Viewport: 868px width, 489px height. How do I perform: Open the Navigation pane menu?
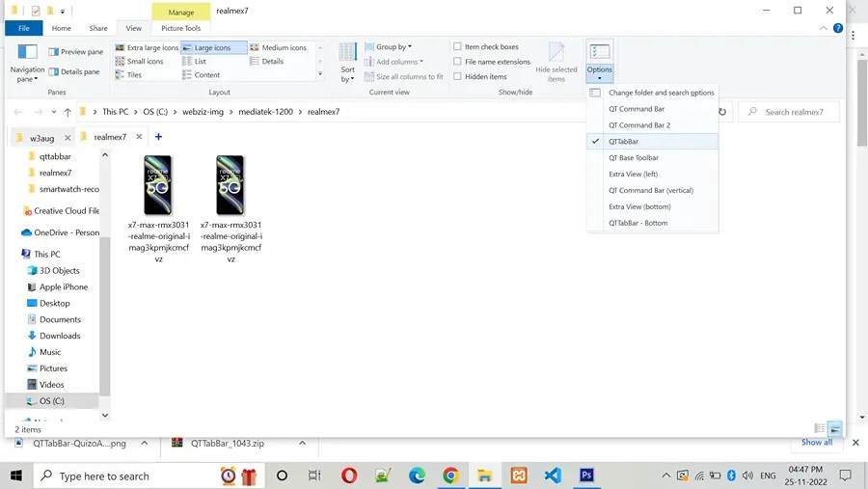click(27, 64)
